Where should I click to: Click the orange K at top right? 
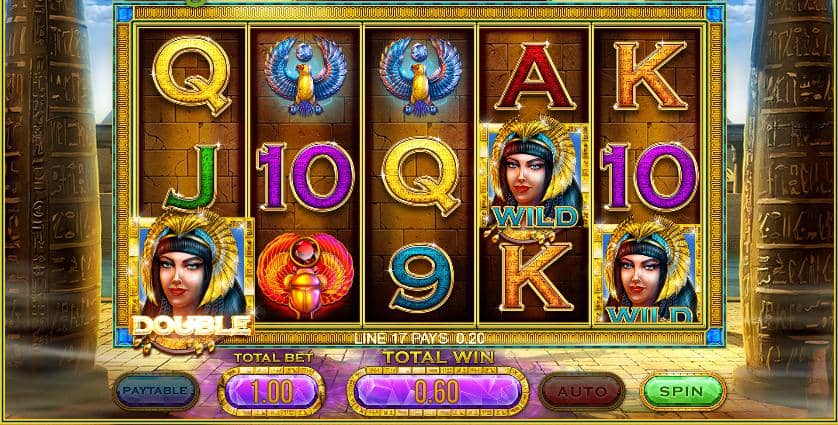(650, 76)
